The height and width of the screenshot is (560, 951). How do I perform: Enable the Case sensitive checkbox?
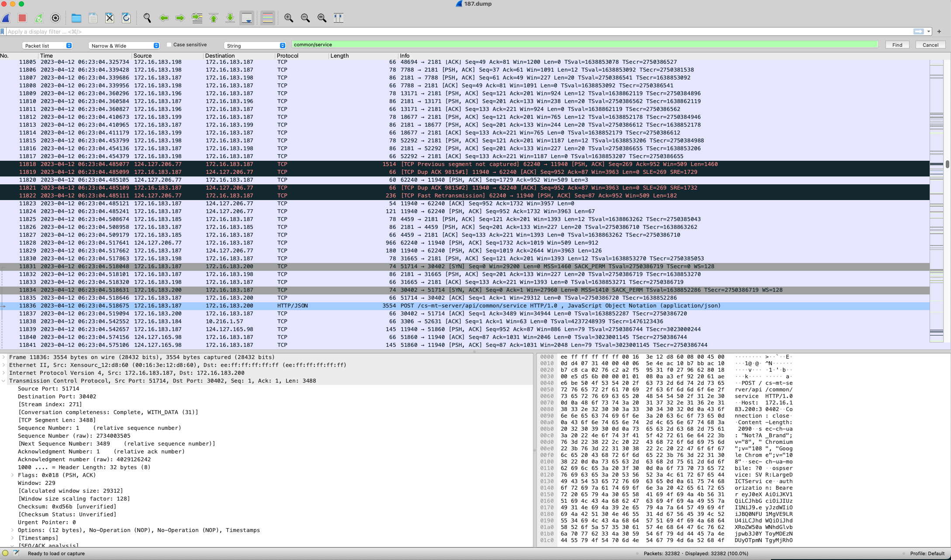169,45
